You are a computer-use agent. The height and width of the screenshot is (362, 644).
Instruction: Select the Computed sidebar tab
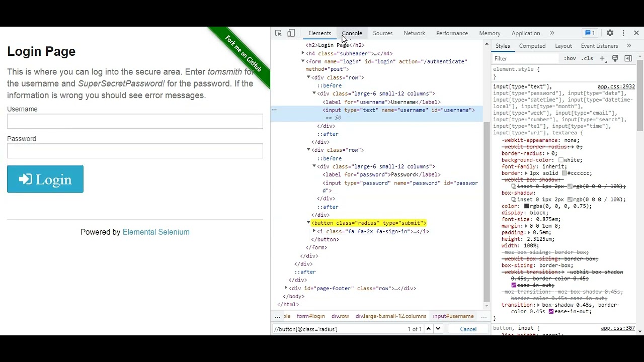point(532,46)
